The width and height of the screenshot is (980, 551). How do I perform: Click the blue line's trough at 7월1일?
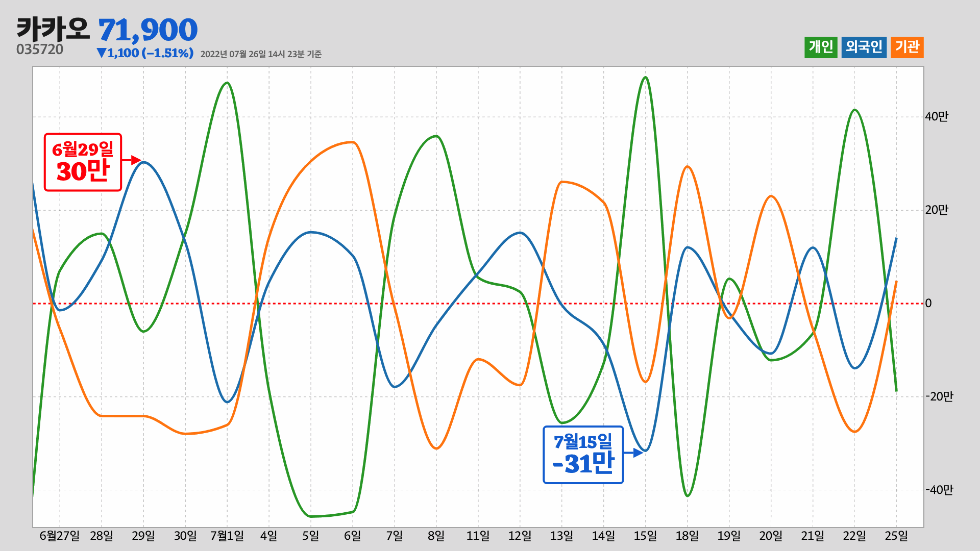pyautogui.click(x=228, y=402)
